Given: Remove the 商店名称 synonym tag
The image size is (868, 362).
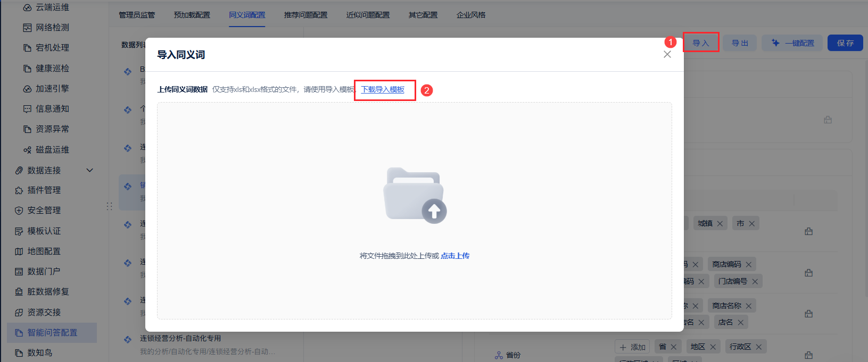Looking at the screenshot, I should [749, 306].
